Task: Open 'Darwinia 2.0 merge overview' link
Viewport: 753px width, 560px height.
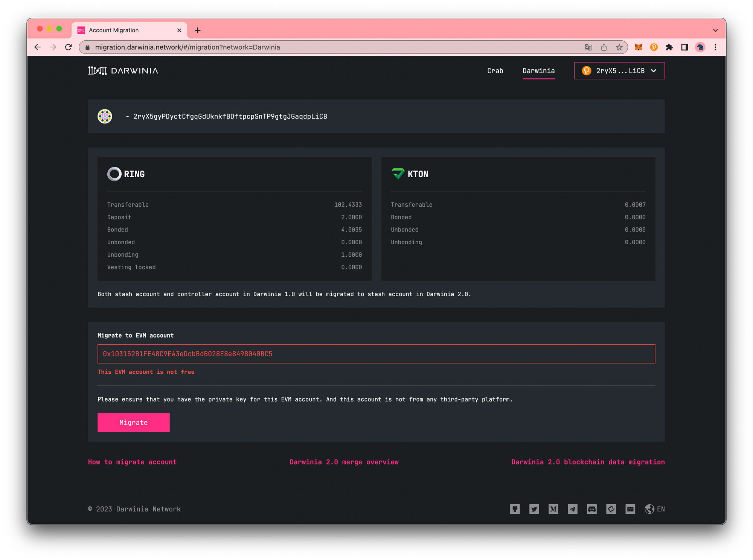Action: point(344,462)
